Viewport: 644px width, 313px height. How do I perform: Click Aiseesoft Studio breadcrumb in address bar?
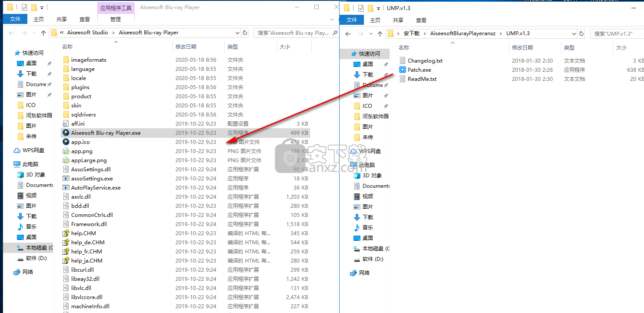click(88, 33)
